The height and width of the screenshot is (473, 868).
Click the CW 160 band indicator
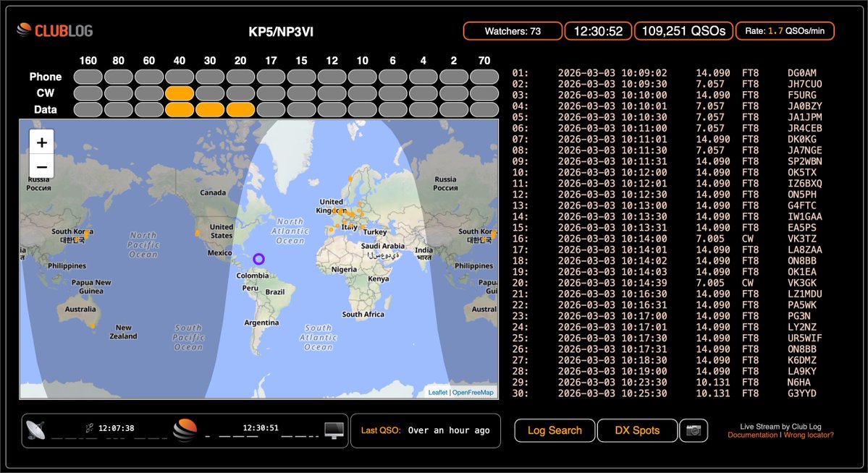pos(88,93)
